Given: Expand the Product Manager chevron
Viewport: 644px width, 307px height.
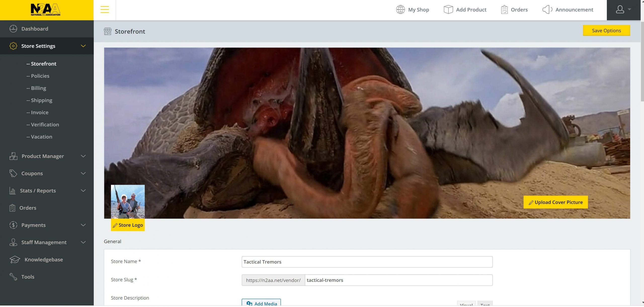Looking at the screenshot, I should [83, 156].
